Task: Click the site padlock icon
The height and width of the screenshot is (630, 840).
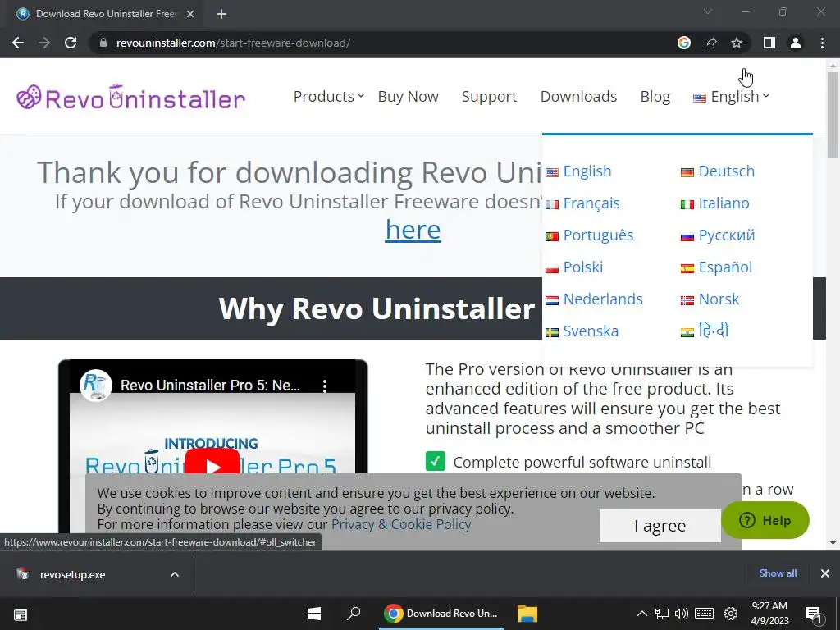Action: 103,43
